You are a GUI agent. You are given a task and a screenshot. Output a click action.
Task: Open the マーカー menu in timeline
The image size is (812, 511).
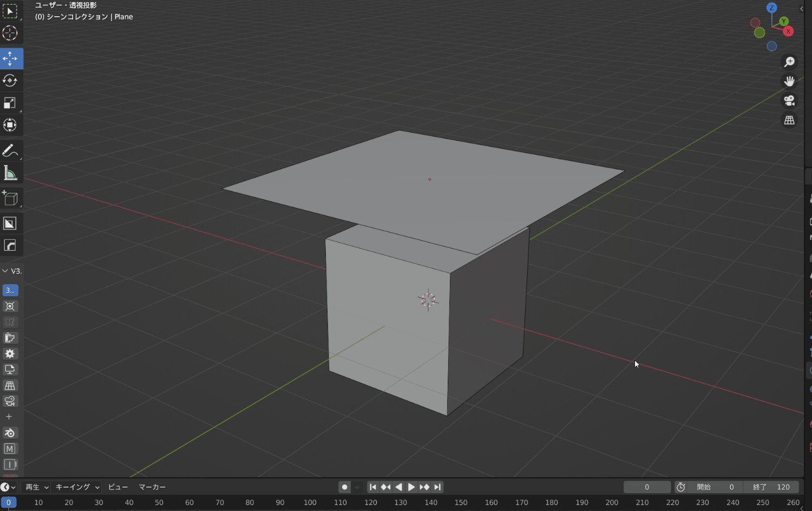152,487
